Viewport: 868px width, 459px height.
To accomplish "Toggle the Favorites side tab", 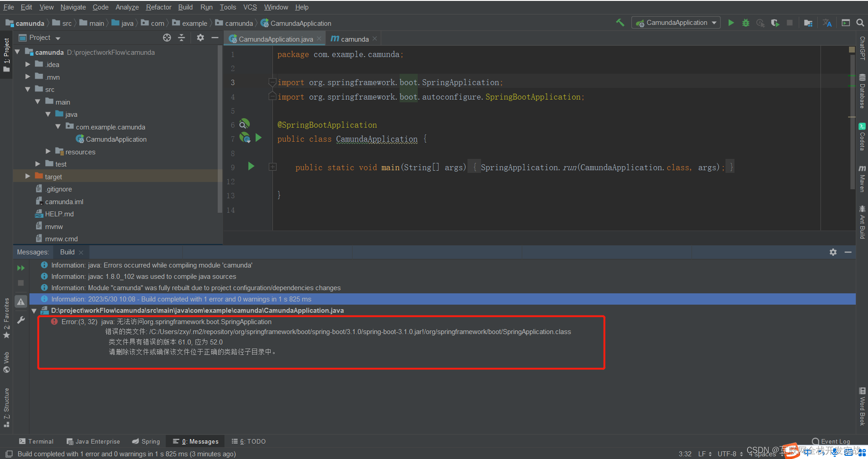I will point(6,318).
